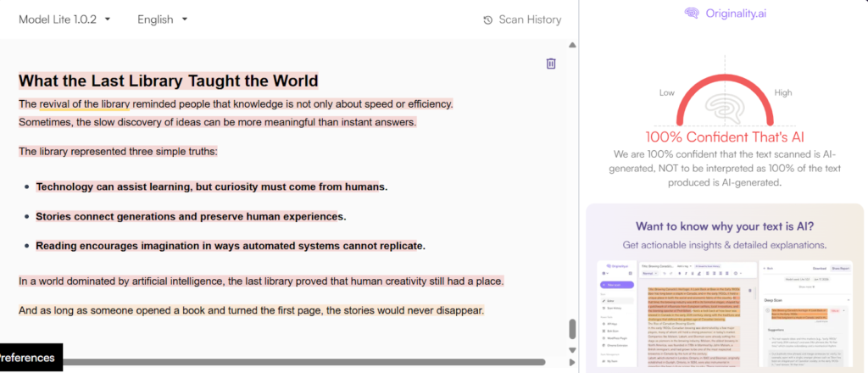Viewport: 868px width, 373px height.
Task: Delete the scanned text with trash icon
Action: click(x=551, y=64)
